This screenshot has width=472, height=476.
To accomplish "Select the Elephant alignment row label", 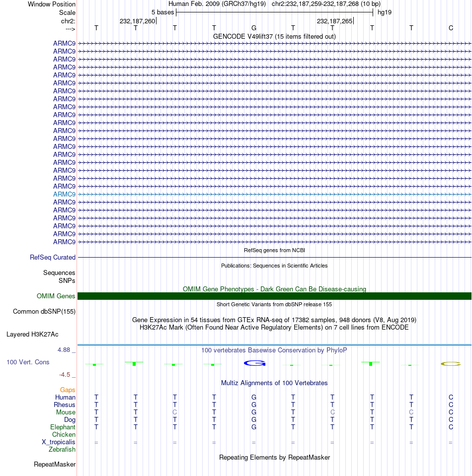I will pyautogui.click(x=63, y=427).
